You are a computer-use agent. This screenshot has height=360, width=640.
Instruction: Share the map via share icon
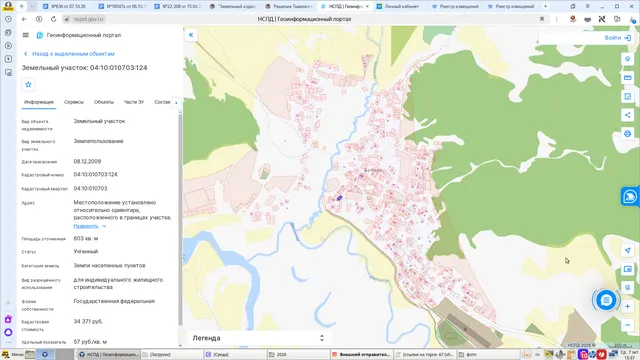pos(628,115)
